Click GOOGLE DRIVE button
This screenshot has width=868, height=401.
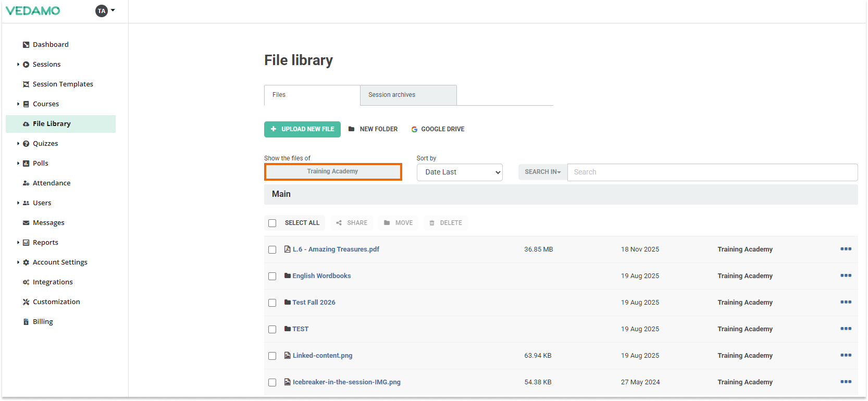[x=438, y=129]
